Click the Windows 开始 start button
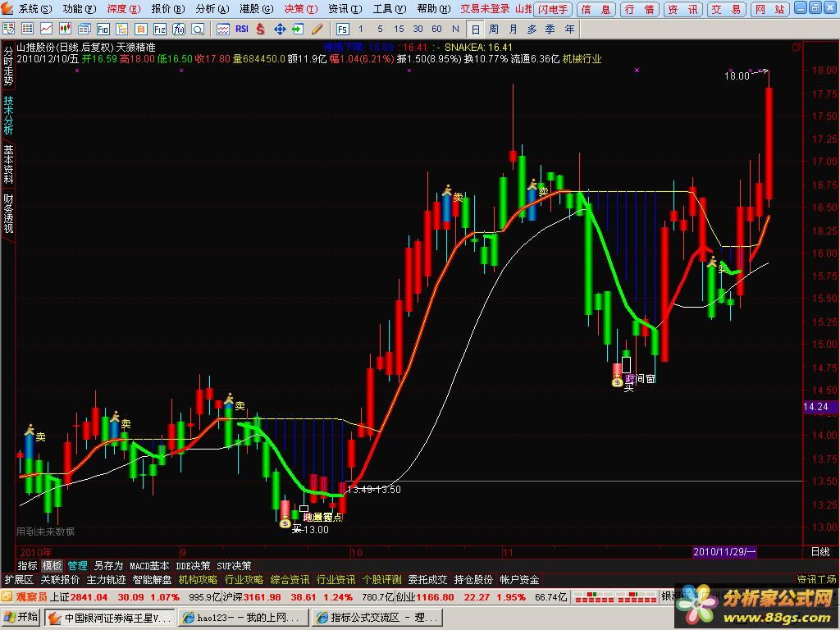The height and width of the screenshot is (630, 840). tap(21, 617)
